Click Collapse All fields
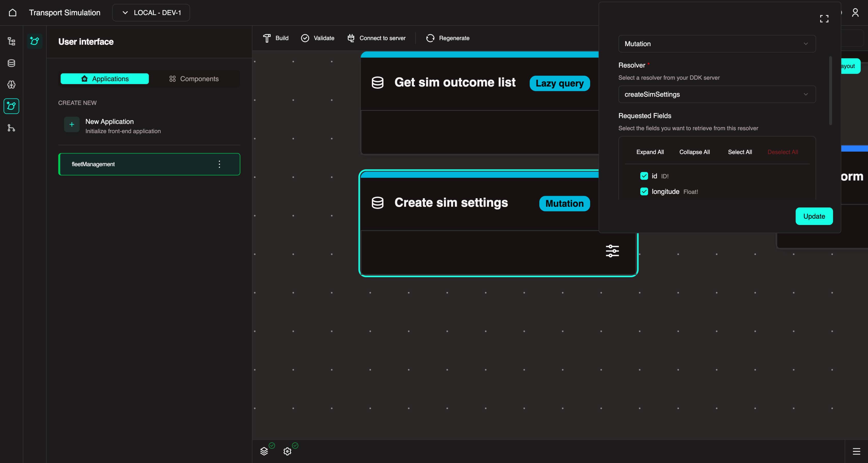The image size is (868, 463). click(x=694, y=152)
